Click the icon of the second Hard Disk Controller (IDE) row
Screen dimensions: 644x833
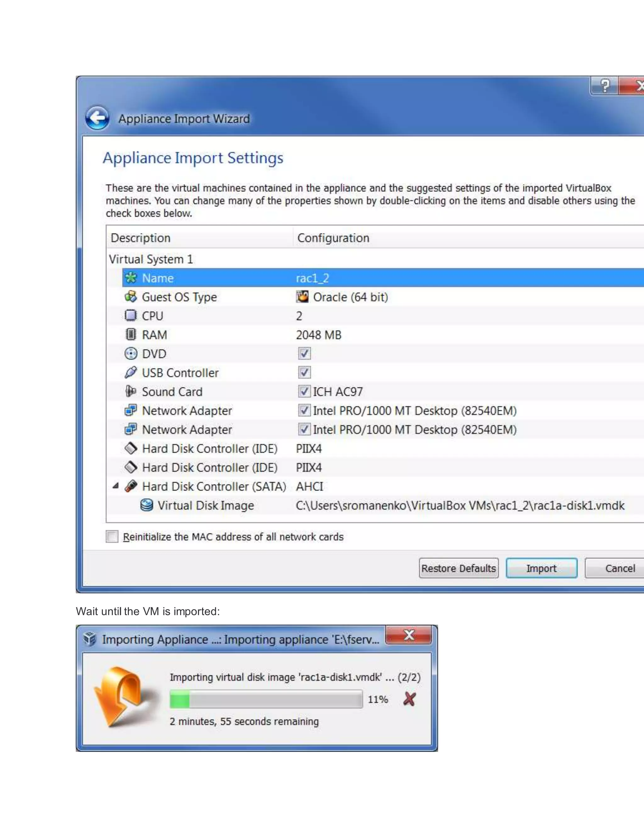coord(131,467)
